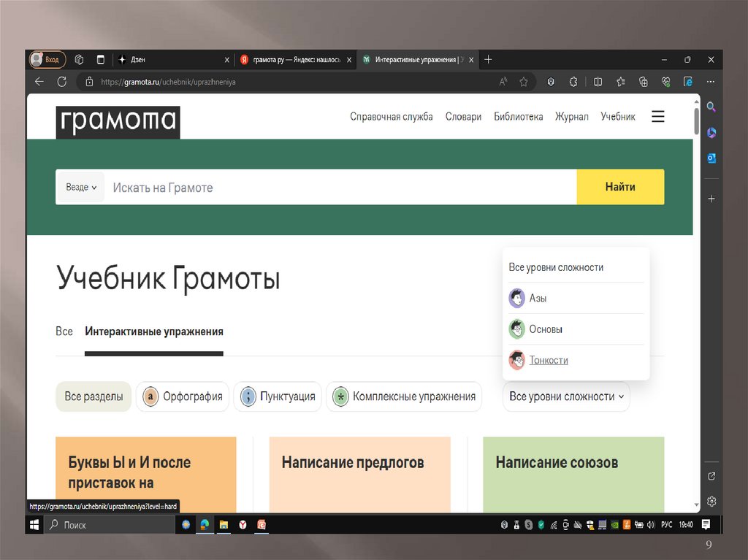Add page to favorites star icon

(x=523, y=82)
